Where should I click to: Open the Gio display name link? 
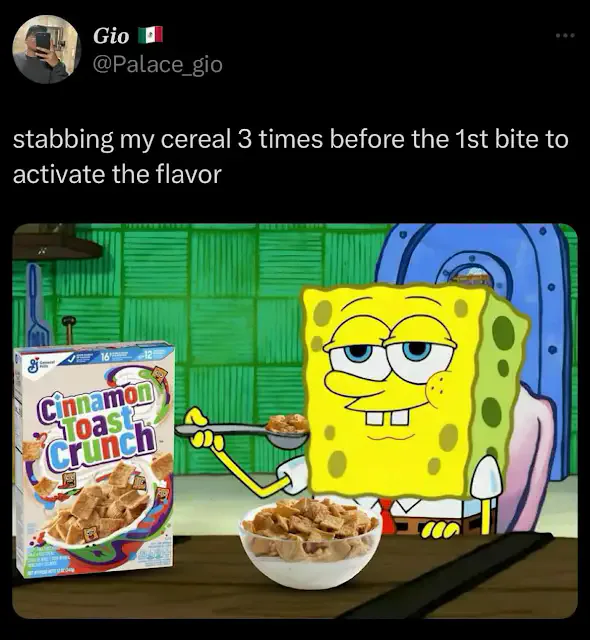pos(111,36)
